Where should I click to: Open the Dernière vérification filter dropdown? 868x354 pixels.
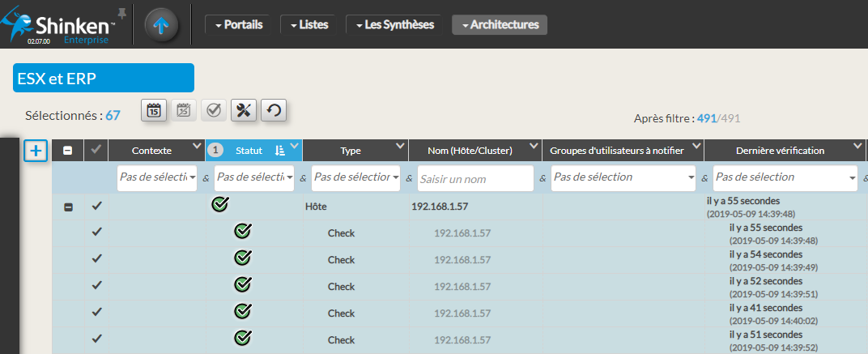click(785, 177)
